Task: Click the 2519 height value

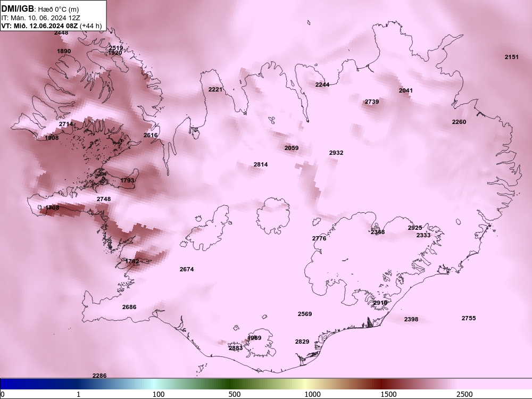Action: point(115,48)
